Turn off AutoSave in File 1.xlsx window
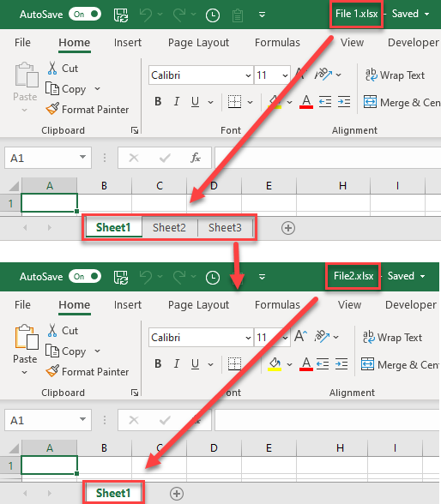The height and width of the screenshot is (504, 441). point(85,14)
